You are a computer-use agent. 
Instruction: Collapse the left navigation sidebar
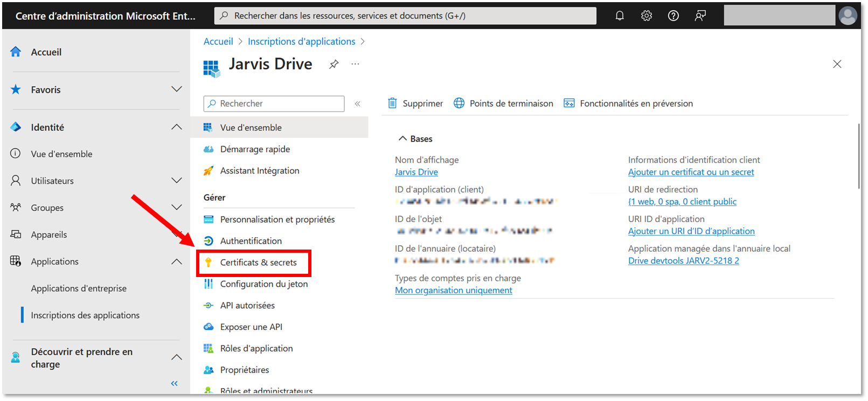click(174, 383)
